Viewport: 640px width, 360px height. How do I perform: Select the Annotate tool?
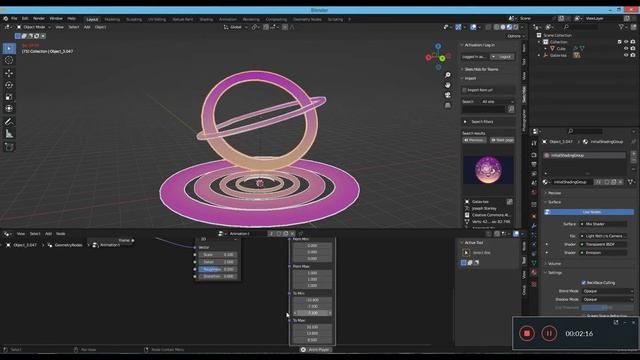pos(9,122)
